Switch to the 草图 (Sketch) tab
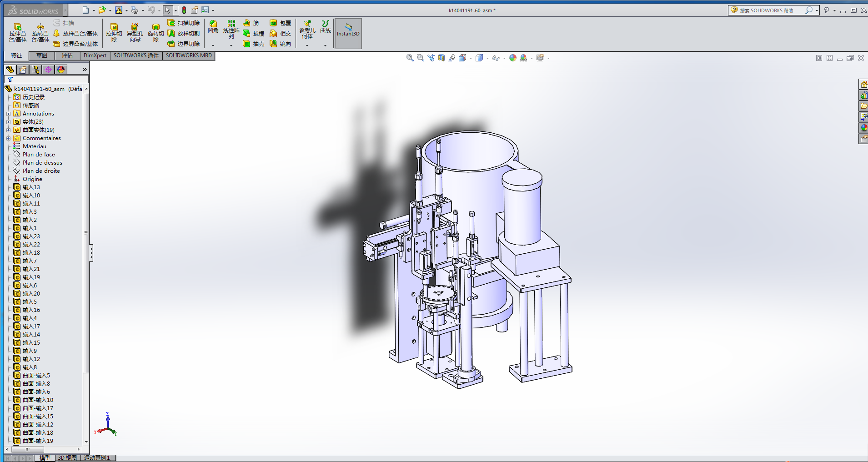The width and height of the screenshot is (868, 462). [42, 55]
